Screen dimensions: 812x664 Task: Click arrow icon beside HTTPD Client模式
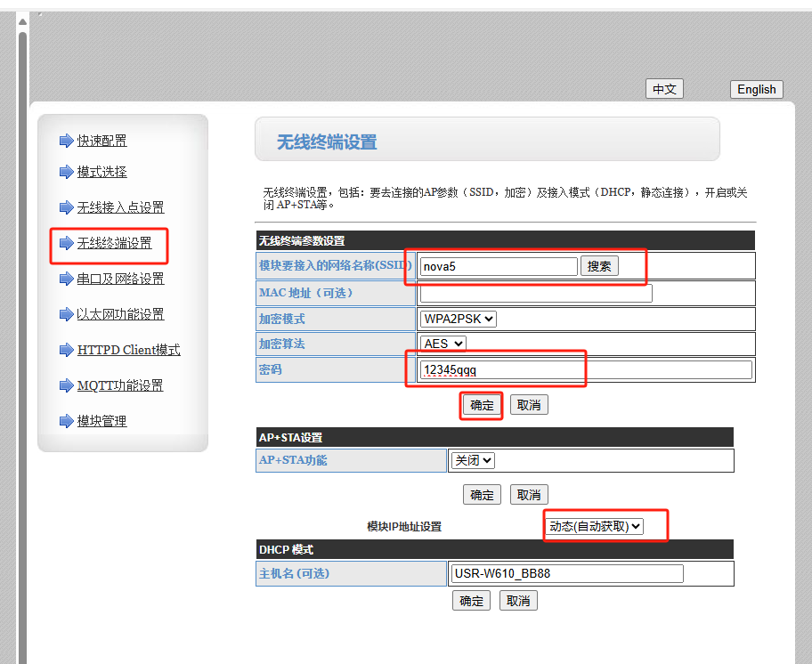tap(66, 350)
